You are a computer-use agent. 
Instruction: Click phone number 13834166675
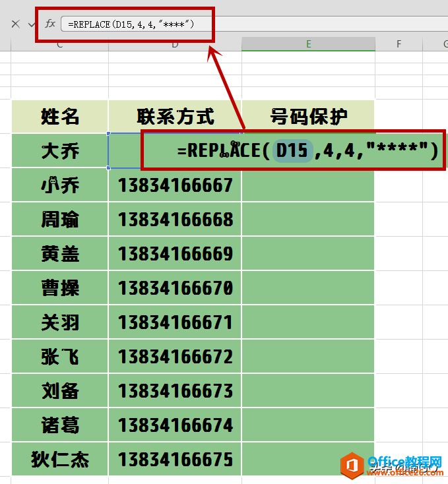click(x=175, y=460)
